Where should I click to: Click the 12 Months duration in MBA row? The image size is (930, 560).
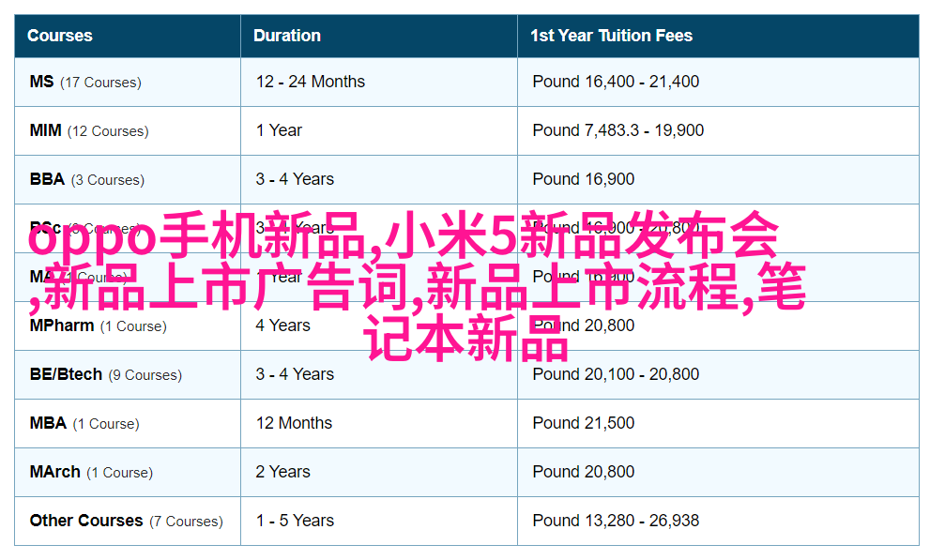pyautogui.click(x=294, y=423)
